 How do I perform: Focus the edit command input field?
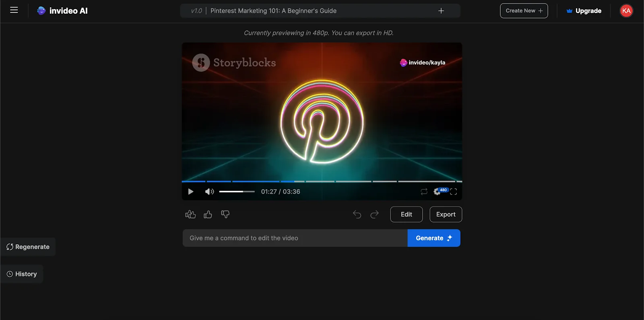tap(295, 238)
